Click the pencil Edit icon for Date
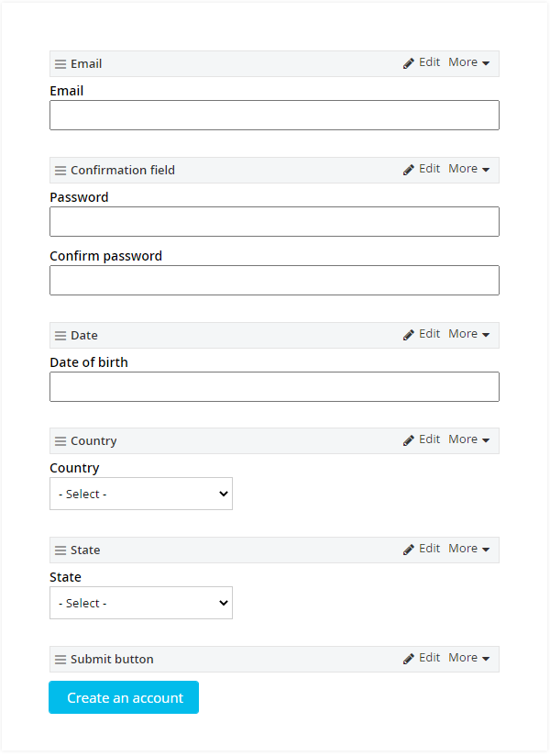The width and height of the screenshot is (550, 756). pos(409,335)
